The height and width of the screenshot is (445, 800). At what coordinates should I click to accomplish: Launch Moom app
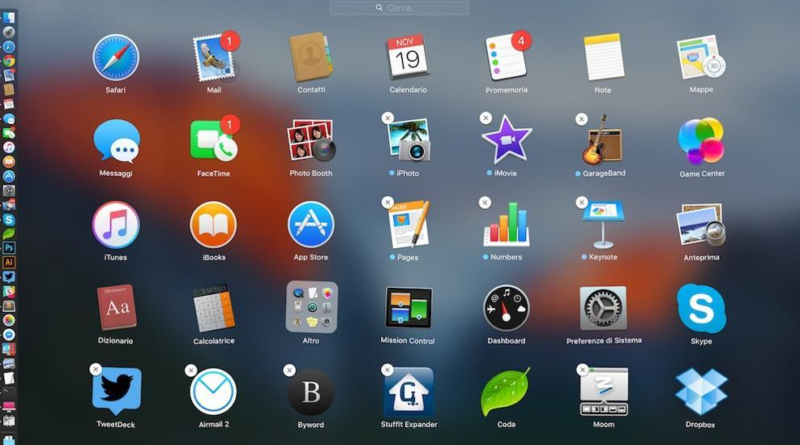click(x=604, y=392)
